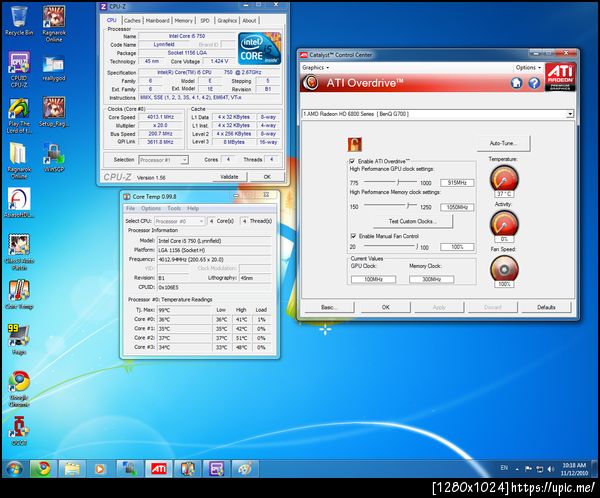Click the EN language indicator
The width and height of the screenshot is (600, 498).
(504, 468)
